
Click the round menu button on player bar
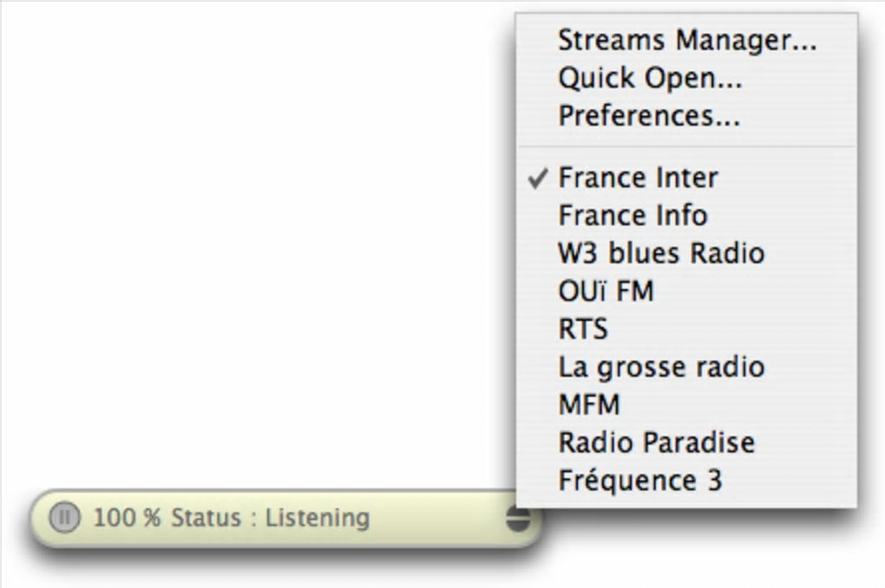pyautogui.click(x=517, y=518)
